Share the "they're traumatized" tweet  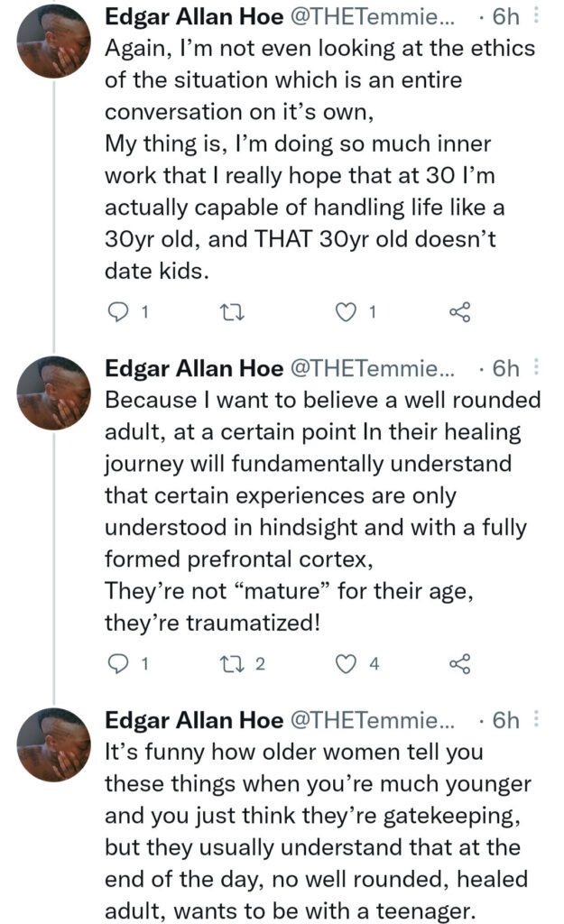pos(459,664)
